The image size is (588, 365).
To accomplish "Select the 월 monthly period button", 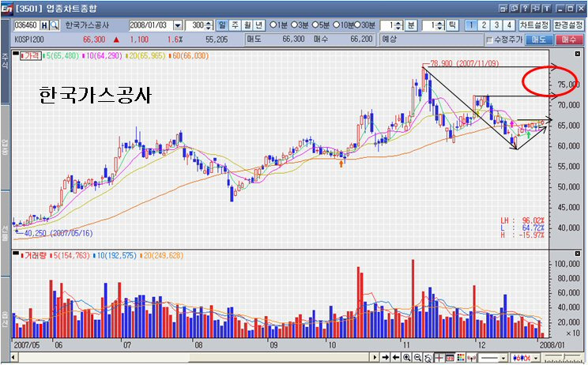I will tap(247, 25).
